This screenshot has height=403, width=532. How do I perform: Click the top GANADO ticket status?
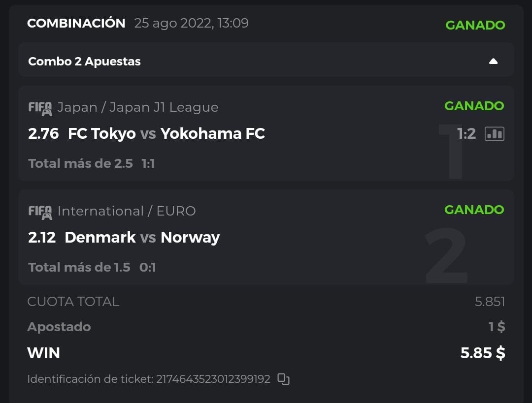coord(475,25)
